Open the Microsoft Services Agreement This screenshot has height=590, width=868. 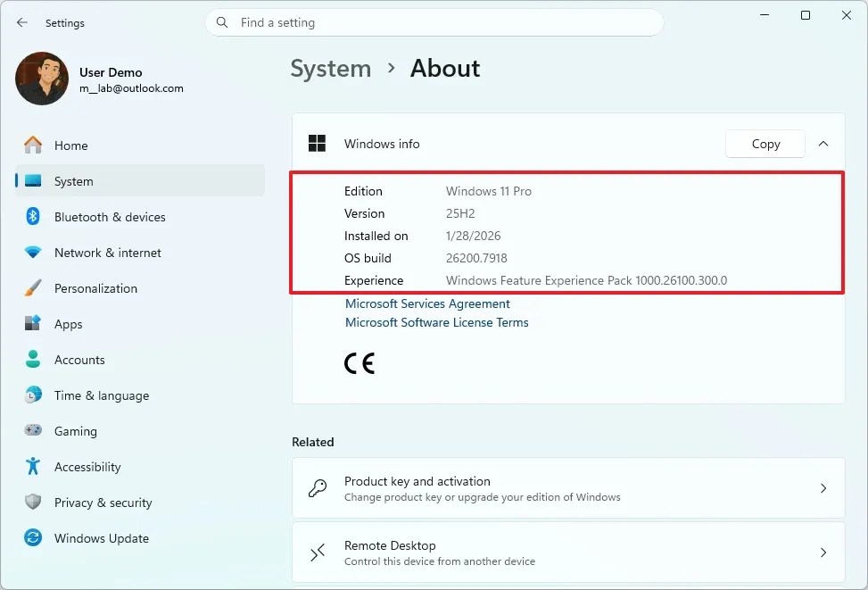427,303
